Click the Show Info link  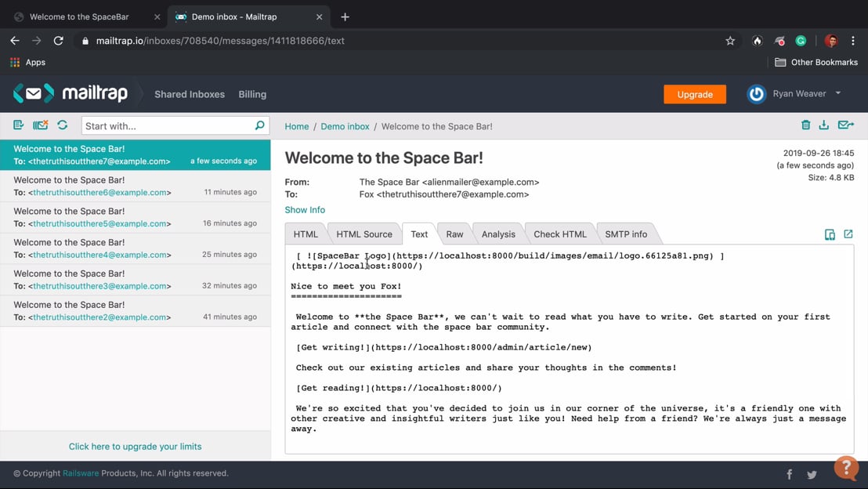[x=305, y=210]
